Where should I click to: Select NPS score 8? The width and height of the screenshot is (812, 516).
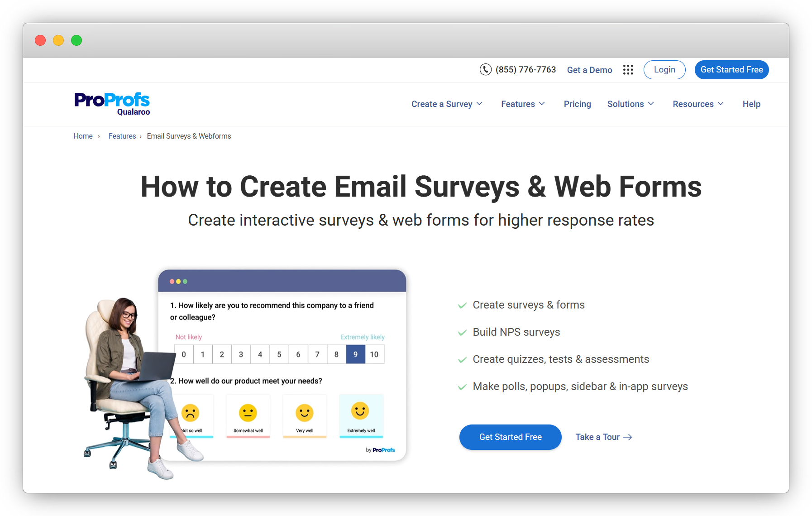[336, 354]
